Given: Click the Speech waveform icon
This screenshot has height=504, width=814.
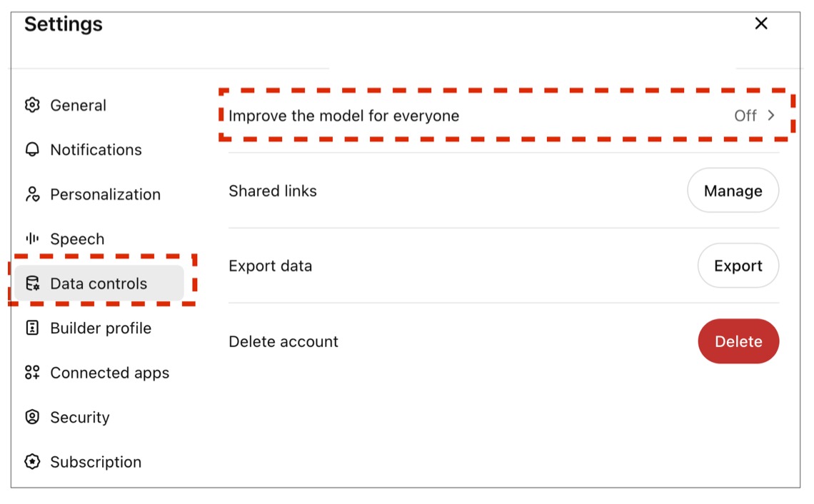Looking at the screenshot, I should (x=32, y=238).
